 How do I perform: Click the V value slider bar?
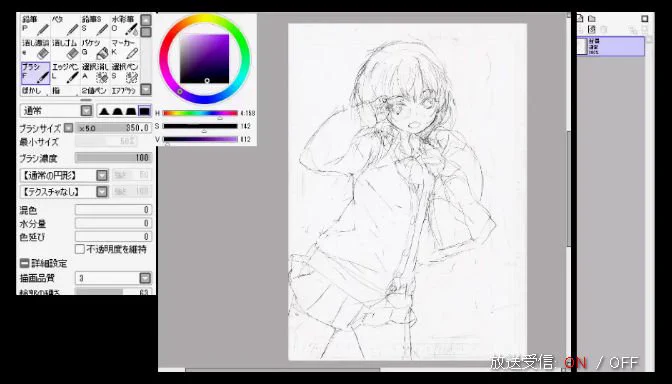click(200, 139)
